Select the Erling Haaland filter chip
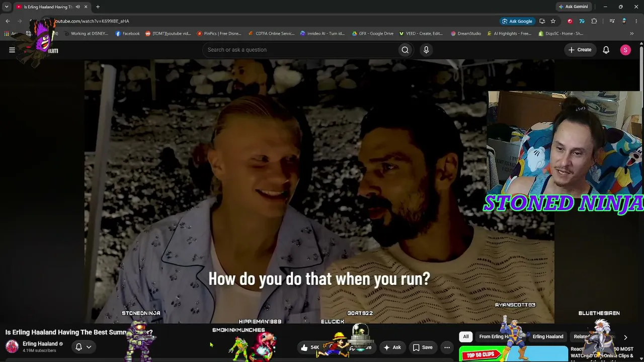The width and height of the screenshot is (644, 362). click(548, 337)
